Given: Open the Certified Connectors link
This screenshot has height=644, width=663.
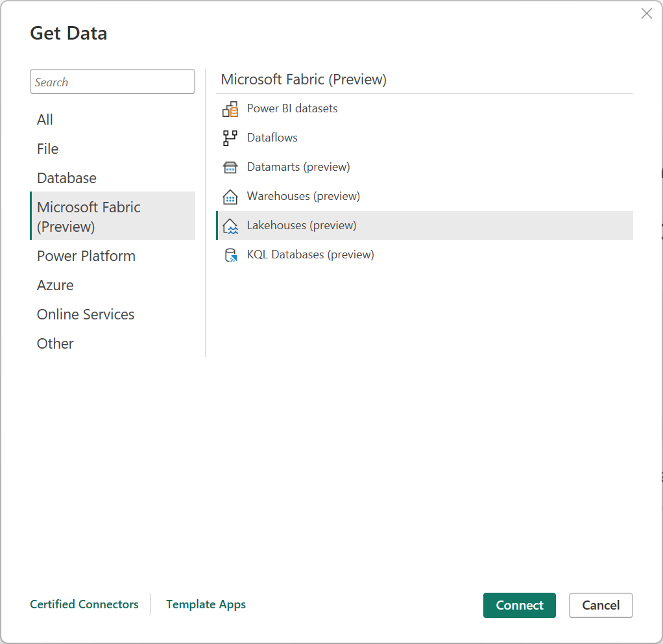Looking at the screenshot, I should [84, 604].
